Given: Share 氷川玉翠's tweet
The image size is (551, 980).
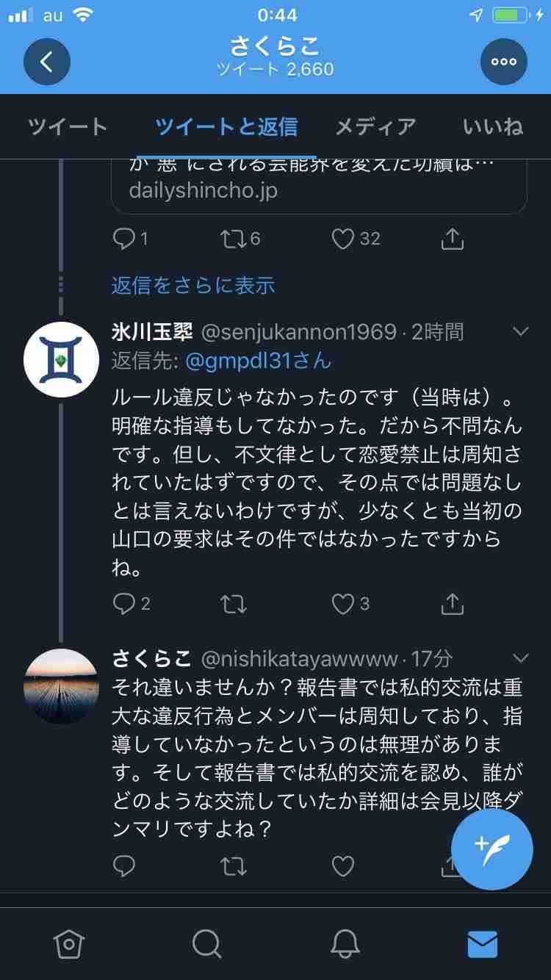Looking at the screenshot, I should pyautogui.click(x=453, y=604).
